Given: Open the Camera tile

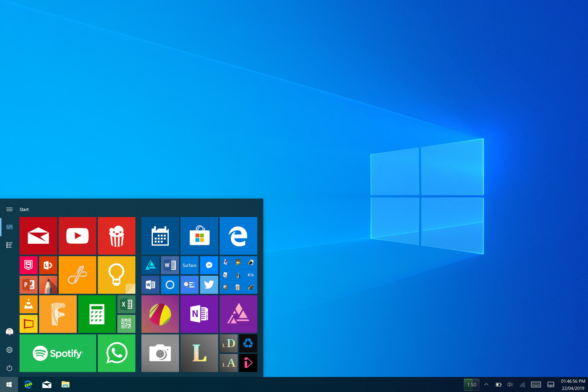Looking at the screenshot, I should point(160,353).
